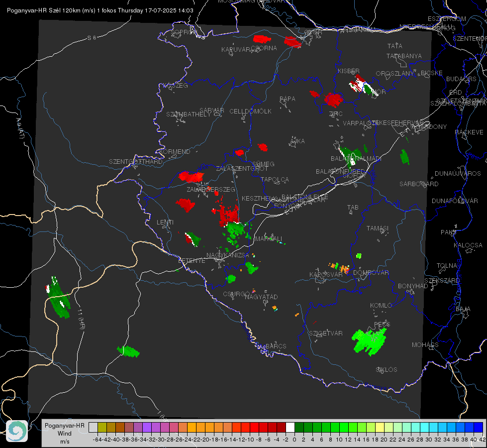Click the KESZTHELY label
The height and width of the screenshot is (448, 487).
[259, 198]
